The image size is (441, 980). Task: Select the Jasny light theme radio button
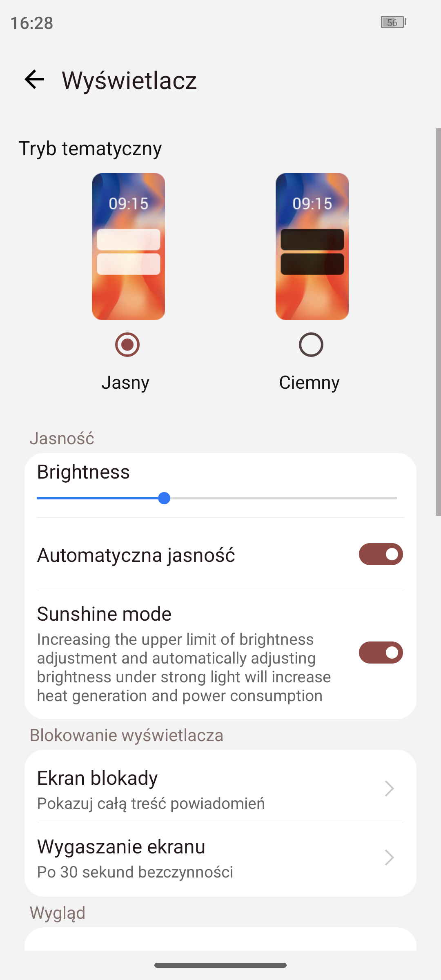coord(127,345)
